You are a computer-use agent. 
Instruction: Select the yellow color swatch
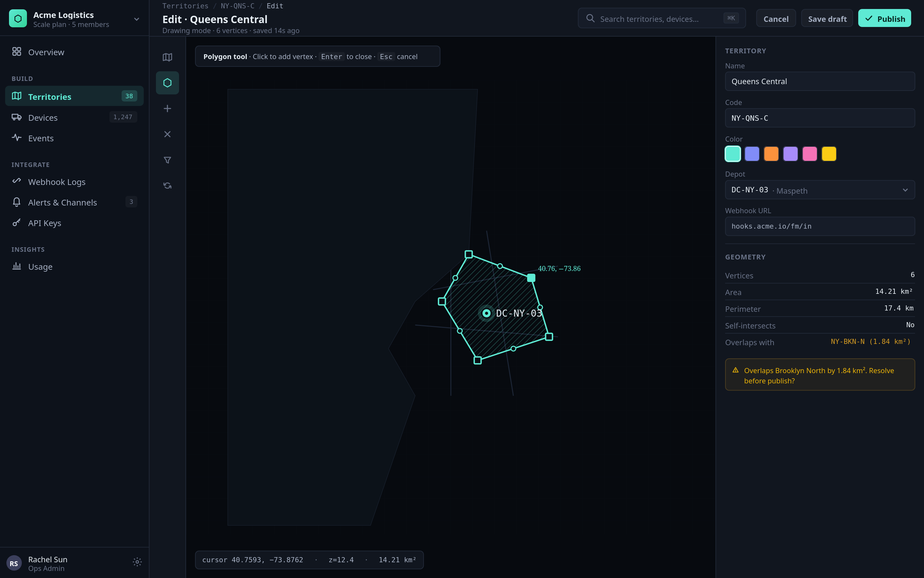829,154
